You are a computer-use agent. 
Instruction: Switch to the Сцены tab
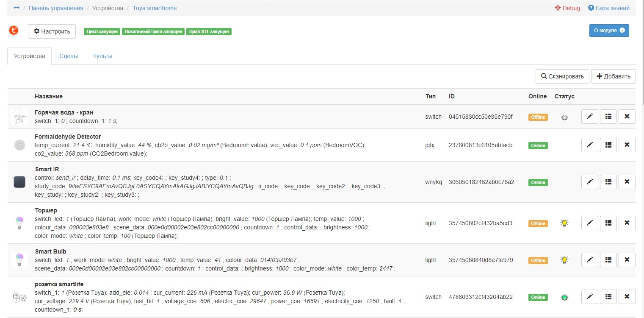click(69, 56)
